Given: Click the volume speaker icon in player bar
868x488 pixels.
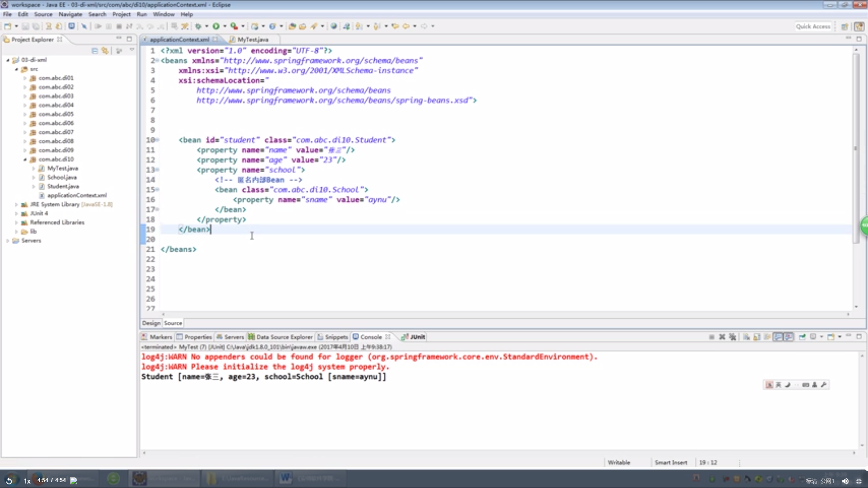Looking at the screenshot, I should pos(845,481).
